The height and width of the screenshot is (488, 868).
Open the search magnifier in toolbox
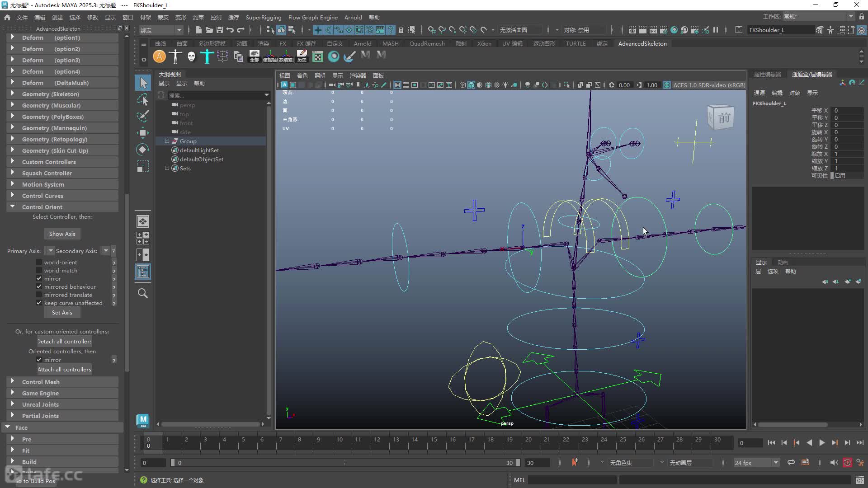tap(143, 293)
